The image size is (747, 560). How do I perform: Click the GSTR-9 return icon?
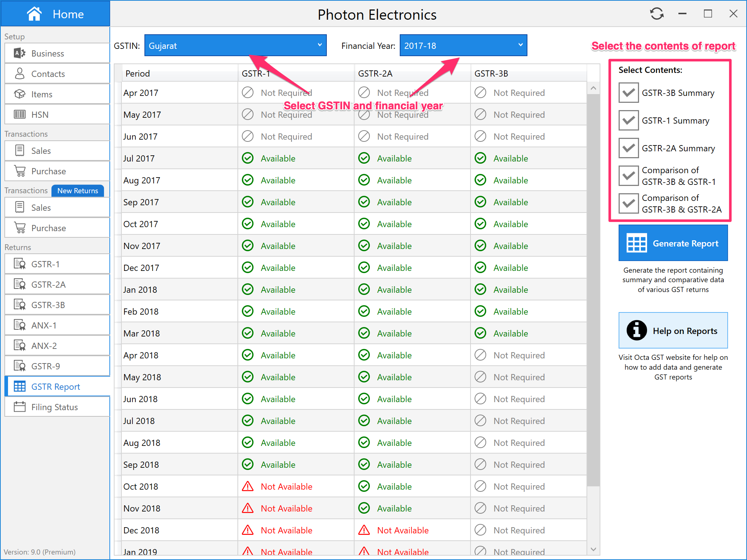19,366
